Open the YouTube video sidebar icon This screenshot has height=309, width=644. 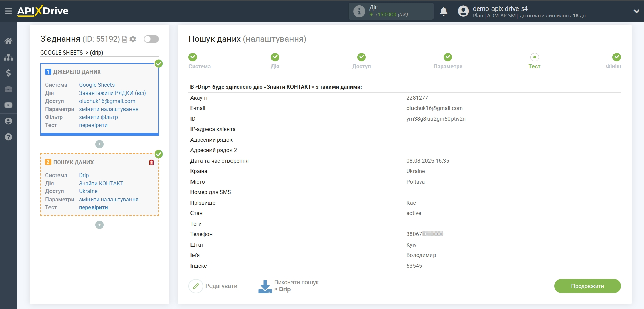8,105
